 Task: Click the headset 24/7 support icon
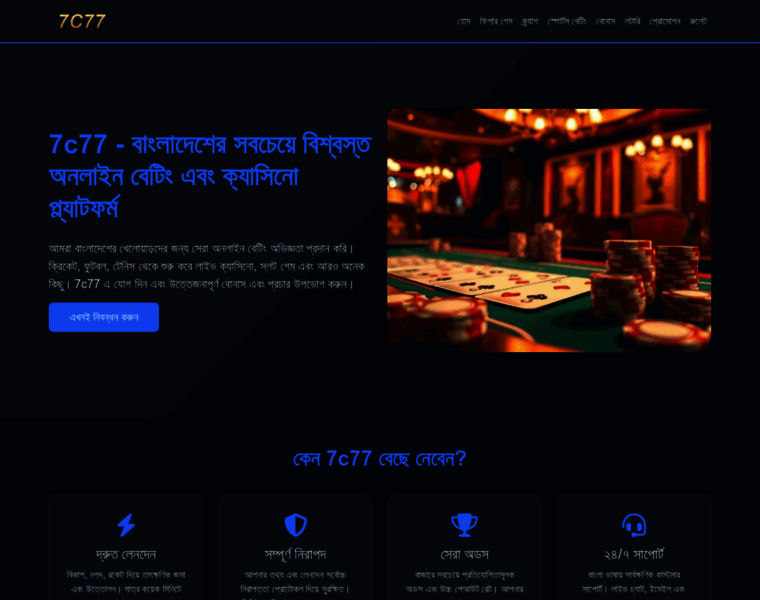(x=633, y=525)
